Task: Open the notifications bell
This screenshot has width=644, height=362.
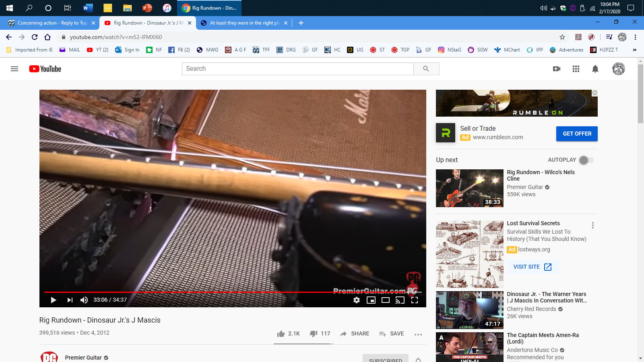Action: pos(595,69)
